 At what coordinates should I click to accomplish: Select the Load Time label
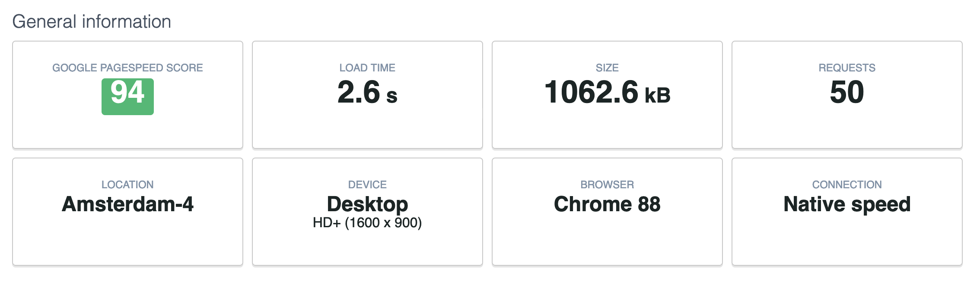[x=367, y=68]
